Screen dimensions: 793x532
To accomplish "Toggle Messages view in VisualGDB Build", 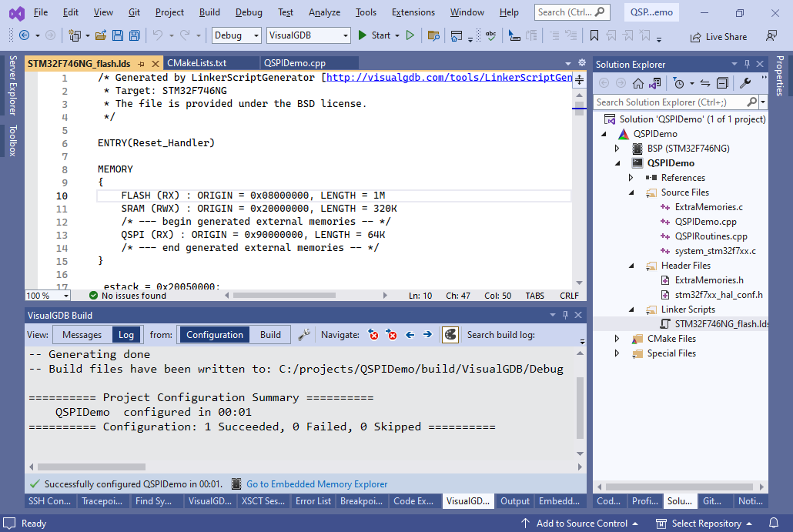I will click(x=82, y=335).
